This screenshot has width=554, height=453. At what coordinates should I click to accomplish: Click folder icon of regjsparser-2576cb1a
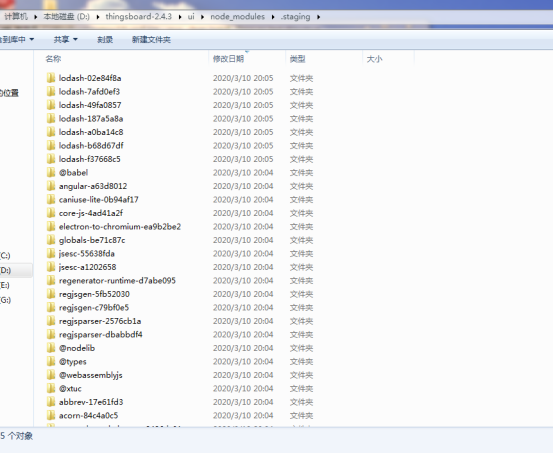[x=51, y=321]
